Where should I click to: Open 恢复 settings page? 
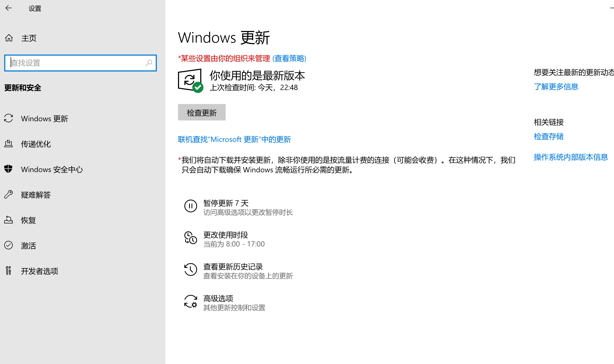(x=28, y=220)
